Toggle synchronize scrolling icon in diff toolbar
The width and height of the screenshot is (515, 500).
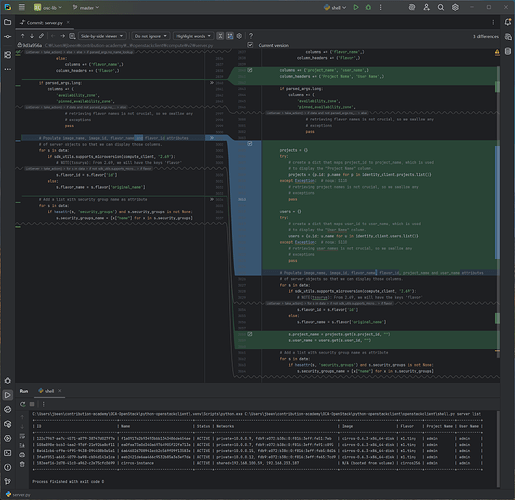click(x=230, y=36)
